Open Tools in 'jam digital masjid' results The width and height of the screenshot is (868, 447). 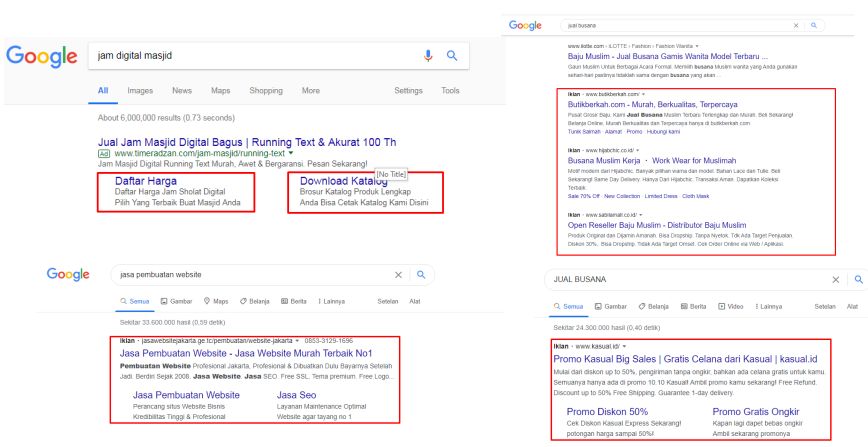(450, 90)
